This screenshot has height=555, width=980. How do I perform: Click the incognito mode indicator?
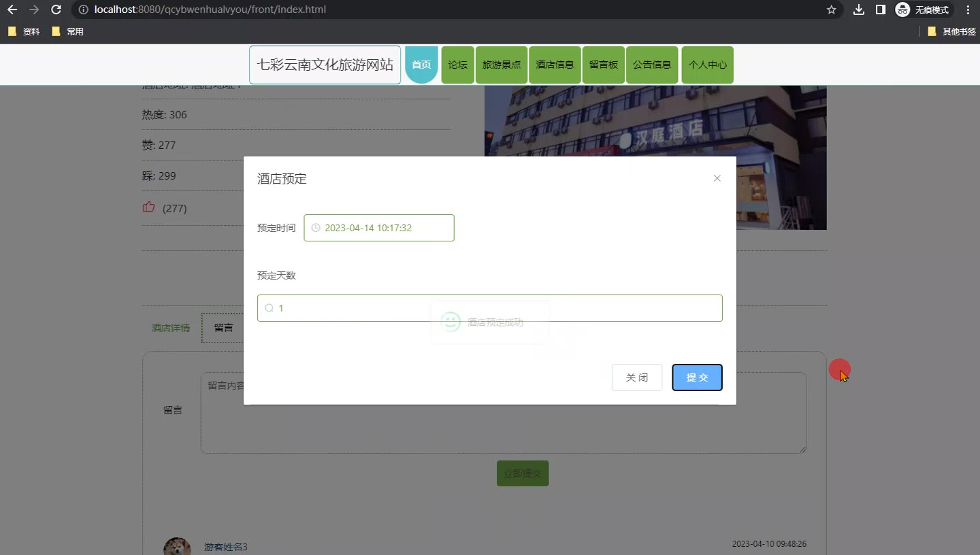[x=923, y=10]
